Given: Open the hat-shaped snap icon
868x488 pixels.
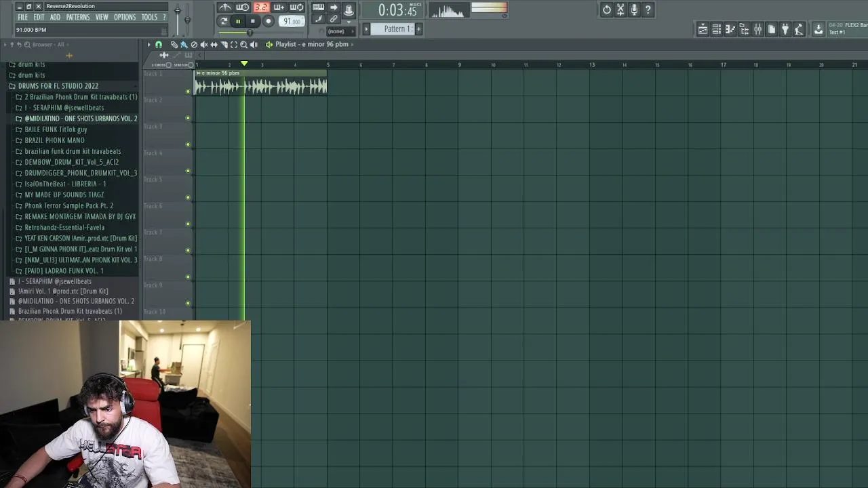Looking at the screenshot, I should [349, 9].
